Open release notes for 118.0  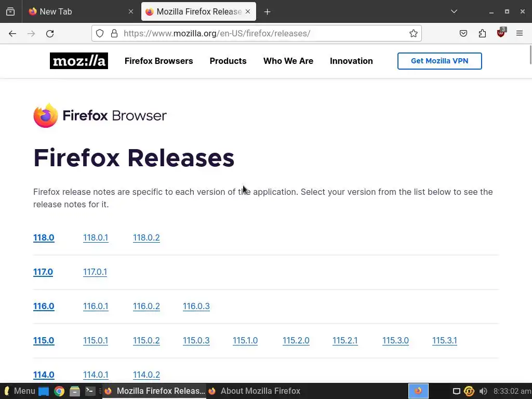point(44,237)
